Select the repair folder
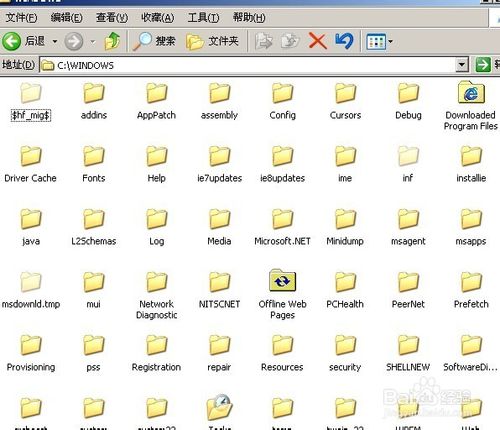This screenshot has height=430, width=500. click(219, 354)
